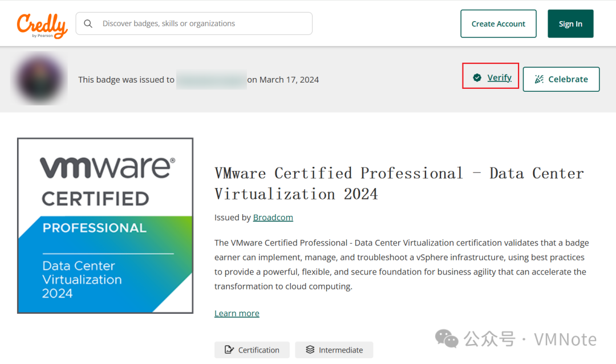Click the blurred earner name

click(212, 80)
